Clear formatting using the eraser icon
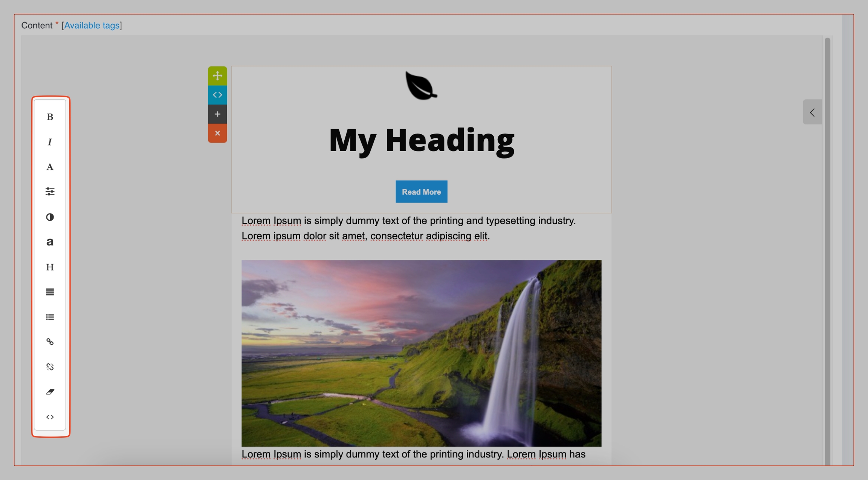This screenshot has width=868, height=480. tap(50, 392)
